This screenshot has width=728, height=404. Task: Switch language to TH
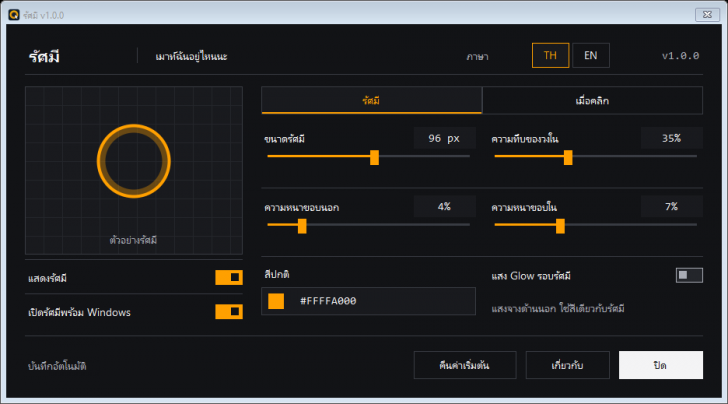550,56
